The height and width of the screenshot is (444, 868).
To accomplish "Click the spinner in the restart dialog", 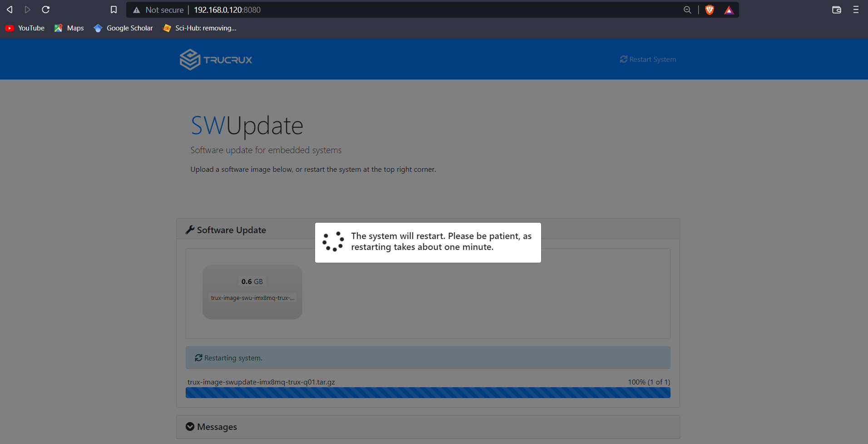I will (333, 241).
